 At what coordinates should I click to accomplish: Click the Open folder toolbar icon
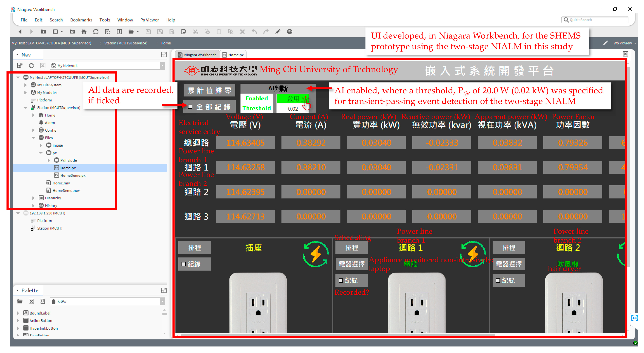tap(131, 32)
